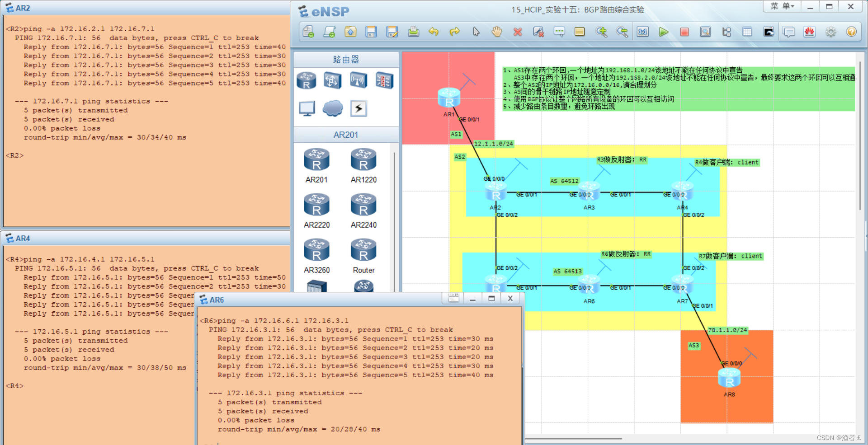Image resolution: width=868 pixels, height=445 pixels.
Task: Pick the generic Router model
Action: (x=363, y=256)
